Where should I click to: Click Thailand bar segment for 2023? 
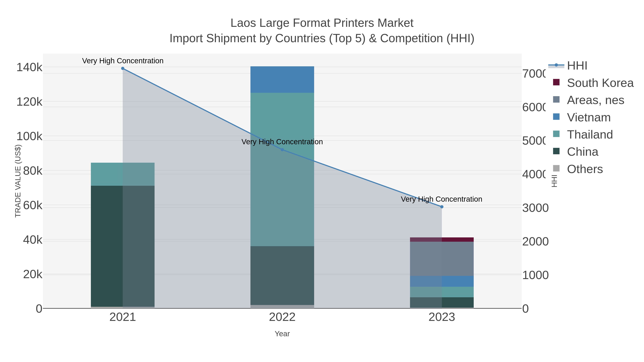[442, 292]
